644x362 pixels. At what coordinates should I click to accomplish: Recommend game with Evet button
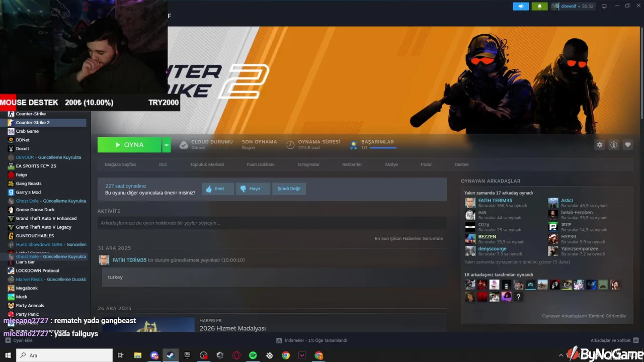218,189
